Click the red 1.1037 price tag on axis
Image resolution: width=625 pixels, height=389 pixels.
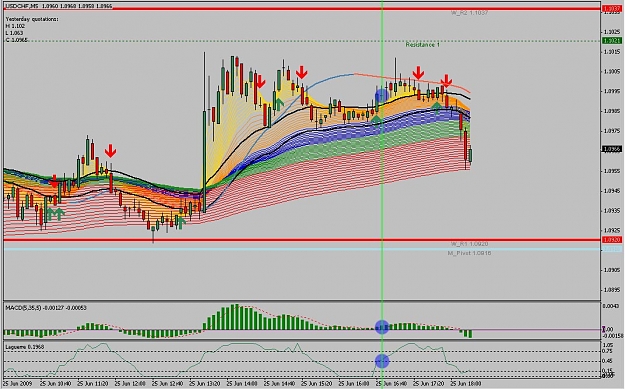tap(612, 8)
